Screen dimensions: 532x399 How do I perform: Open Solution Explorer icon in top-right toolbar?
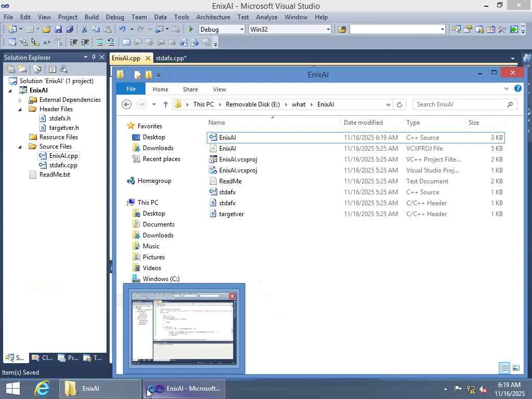pos(456,29)
